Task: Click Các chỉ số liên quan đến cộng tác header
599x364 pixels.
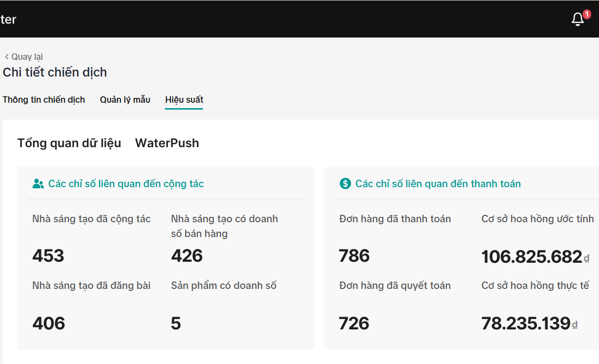Action: 126,184
